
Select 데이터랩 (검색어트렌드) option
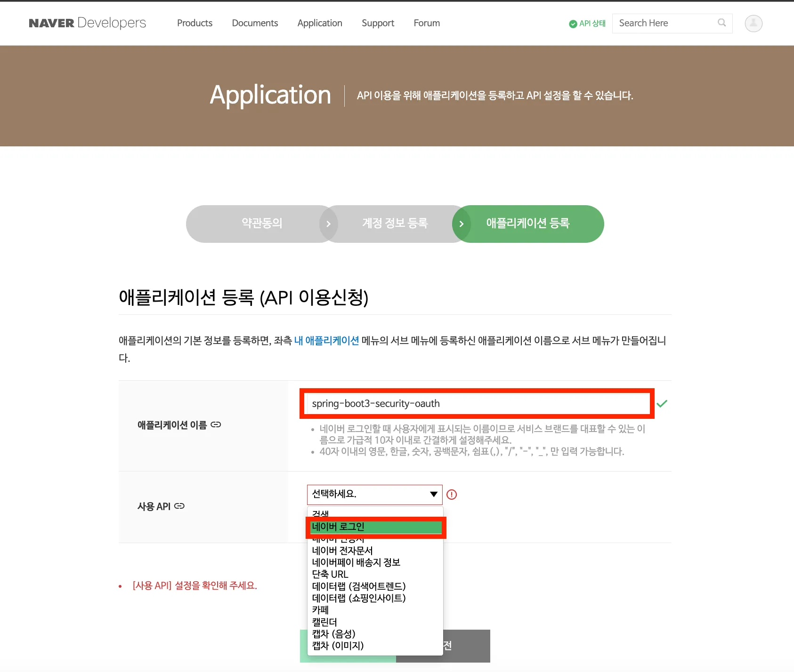click(x=375, y=586)
